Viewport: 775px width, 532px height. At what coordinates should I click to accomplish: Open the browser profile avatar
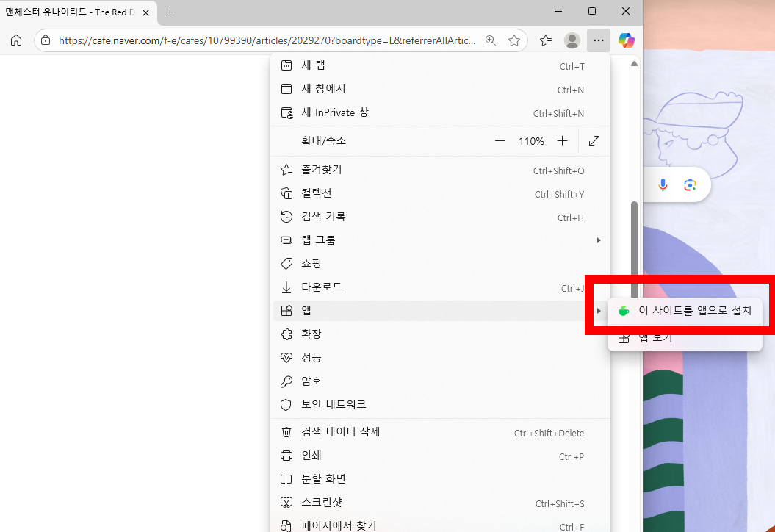pyautogui.click(x=572, y=40)
